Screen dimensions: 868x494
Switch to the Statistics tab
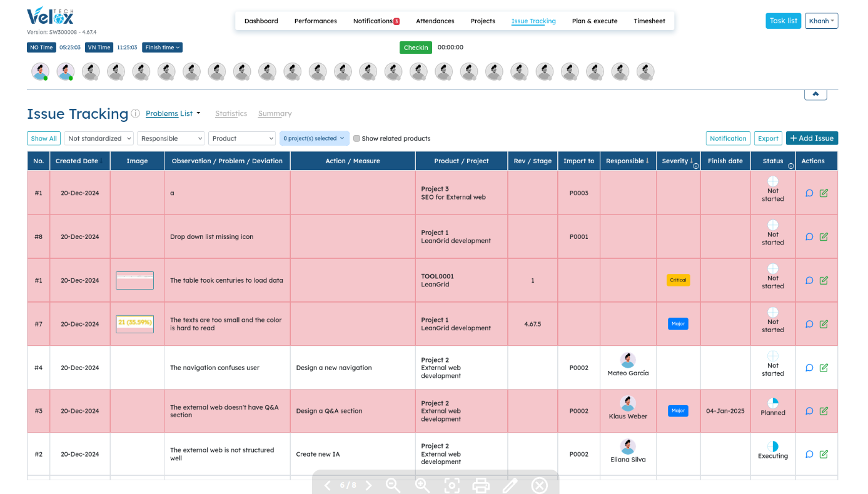point(231,114)
